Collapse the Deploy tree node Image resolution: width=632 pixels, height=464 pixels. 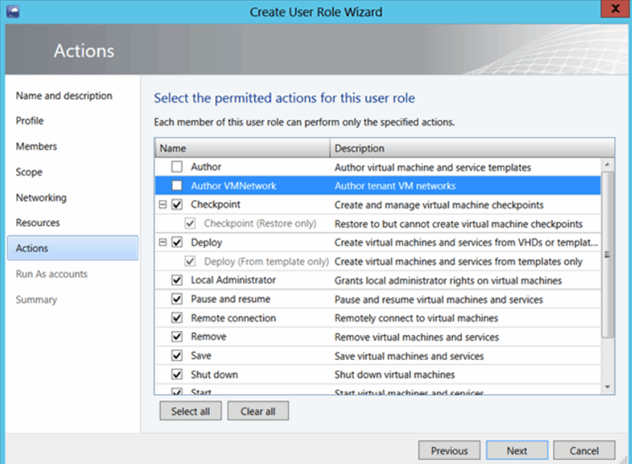point(163,242)
